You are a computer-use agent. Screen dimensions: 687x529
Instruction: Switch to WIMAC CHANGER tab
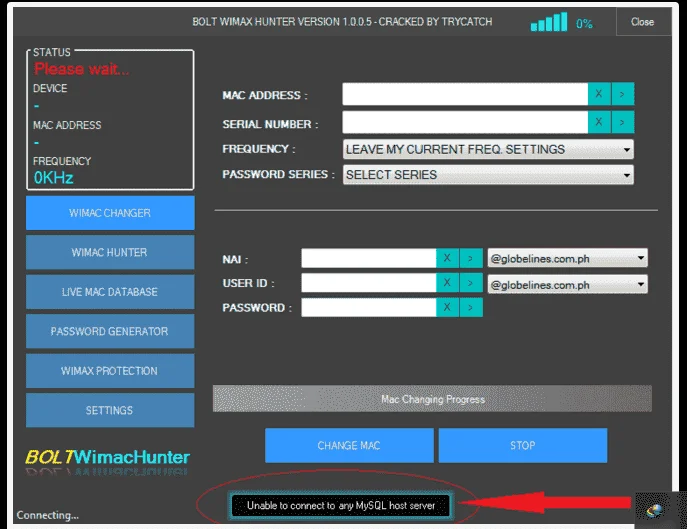pyautogui.click(x=110, y=213)
